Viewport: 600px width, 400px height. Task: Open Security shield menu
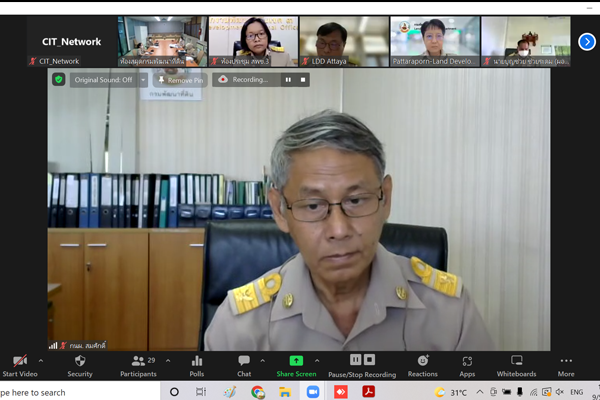coord(80,366)
